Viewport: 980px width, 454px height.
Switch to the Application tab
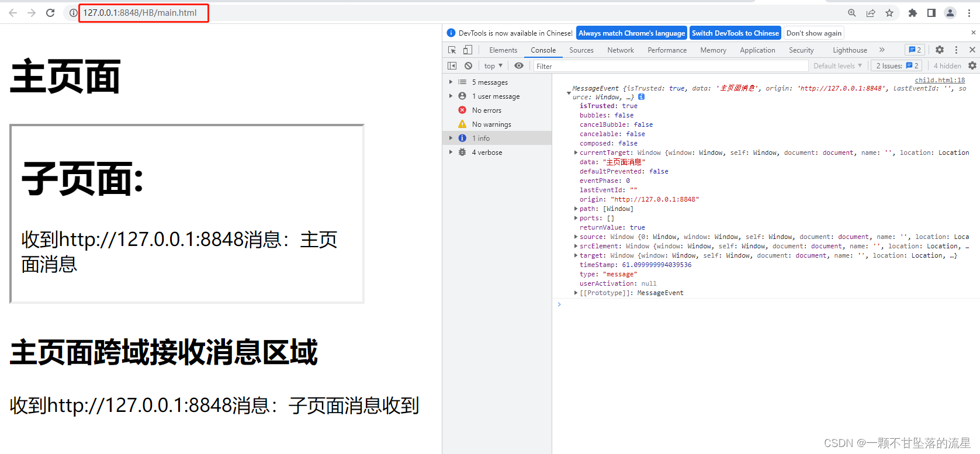pos(758,50)
